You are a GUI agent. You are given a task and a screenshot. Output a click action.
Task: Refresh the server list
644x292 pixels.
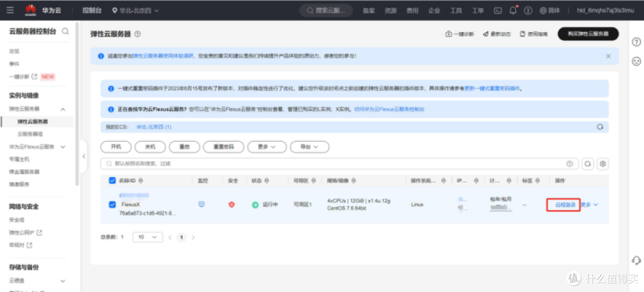tap(588, 163)
